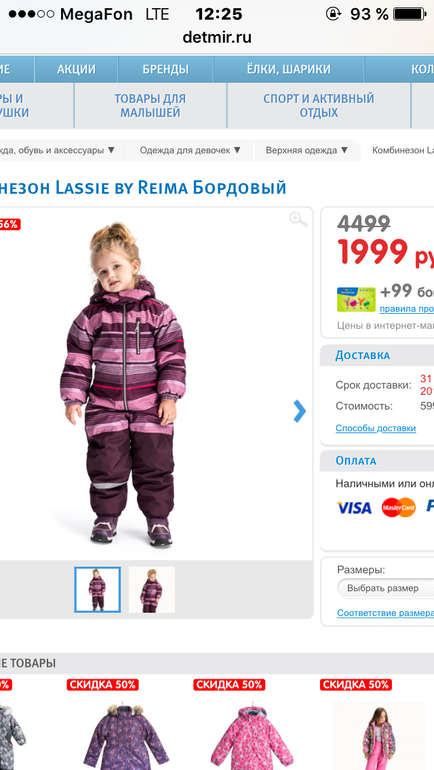Tap the MasterCard payment logo
Image resolution: width=434 pixels, height=770 pixels.
coord(399,507)
